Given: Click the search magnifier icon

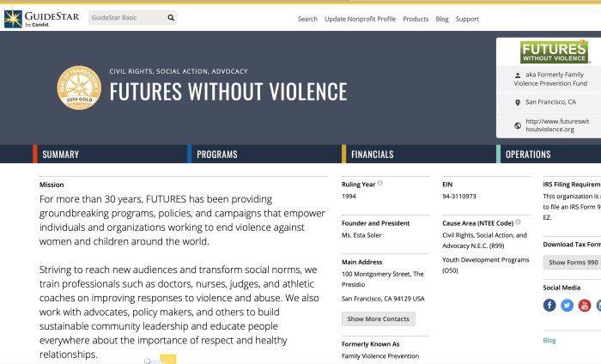Looking at the screenshot, I should click(x=171, y=17).
